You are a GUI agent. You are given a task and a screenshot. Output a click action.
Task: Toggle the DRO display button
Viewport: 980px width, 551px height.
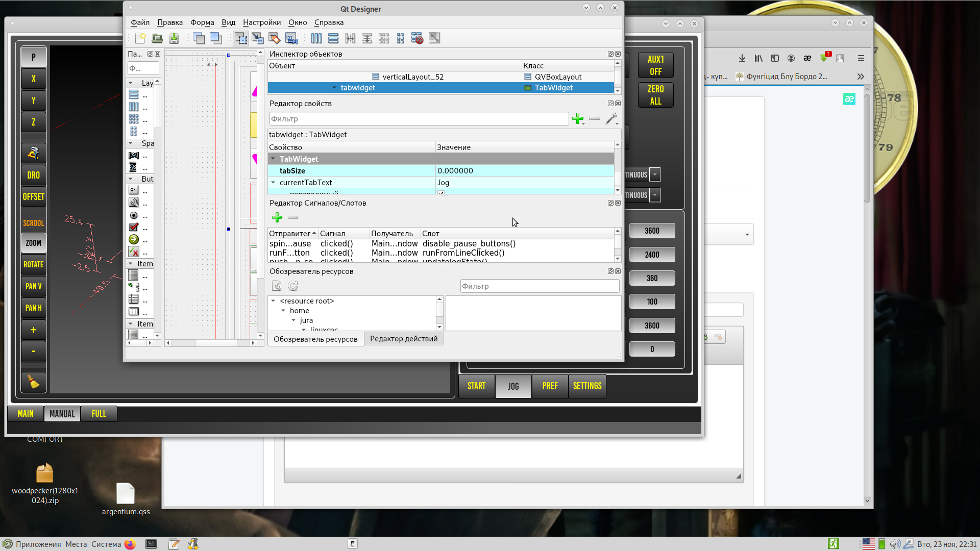[34, 175]
